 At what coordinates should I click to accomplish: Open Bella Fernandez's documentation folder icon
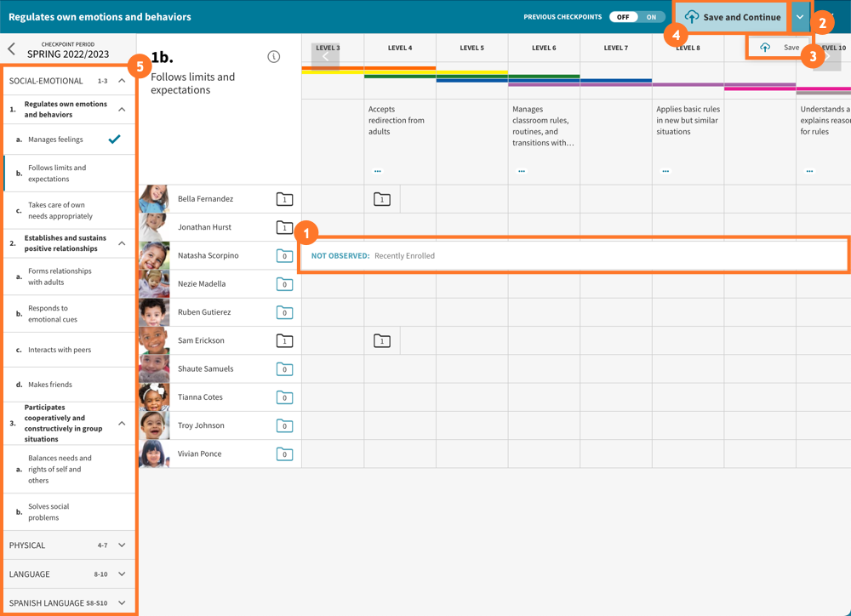pos(284,199)
